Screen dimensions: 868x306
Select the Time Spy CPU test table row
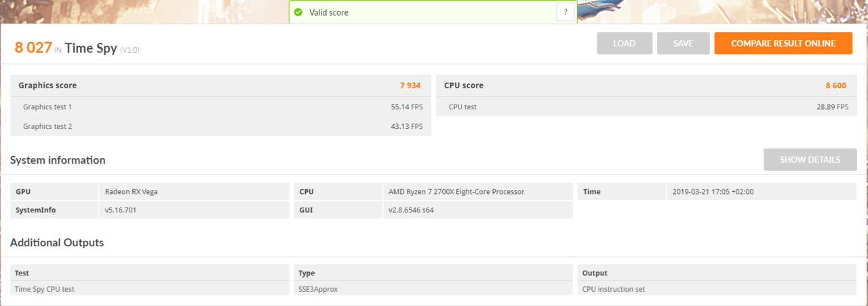434,288
